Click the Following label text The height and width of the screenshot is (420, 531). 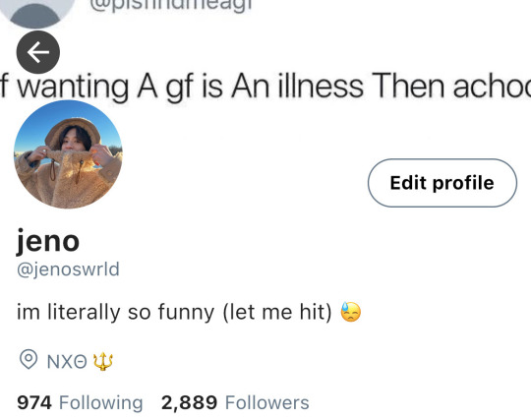[101, 403]
